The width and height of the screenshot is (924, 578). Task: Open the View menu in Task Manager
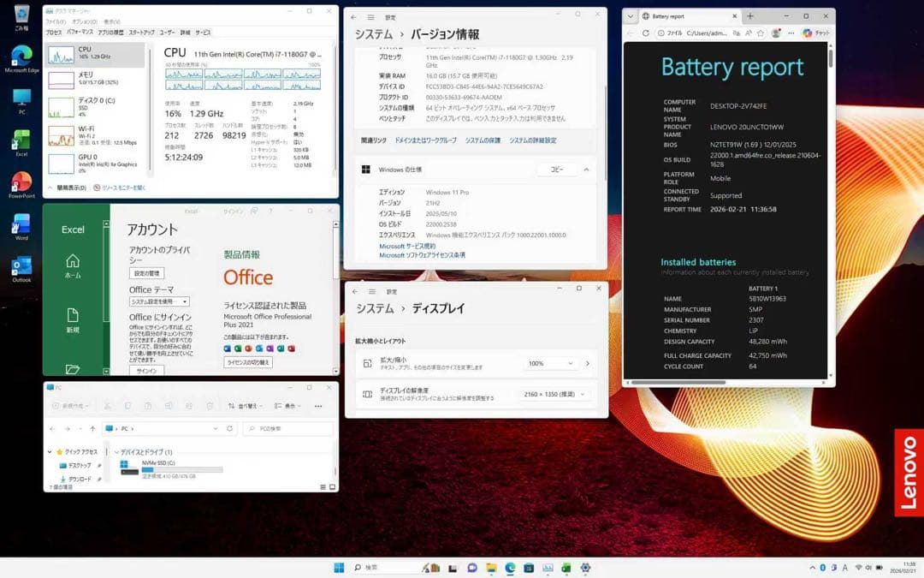point(112,21)
